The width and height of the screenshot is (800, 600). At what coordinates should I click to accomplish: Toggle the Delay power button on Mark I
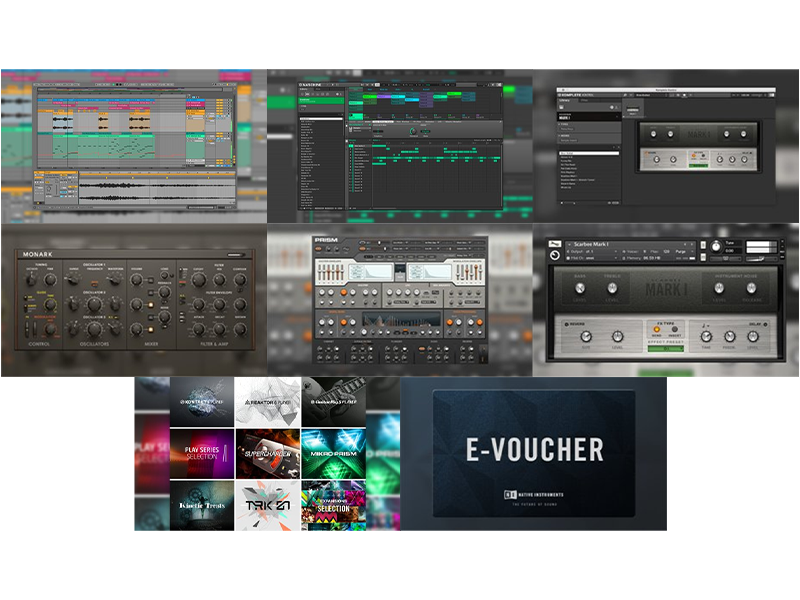point(766,324)
